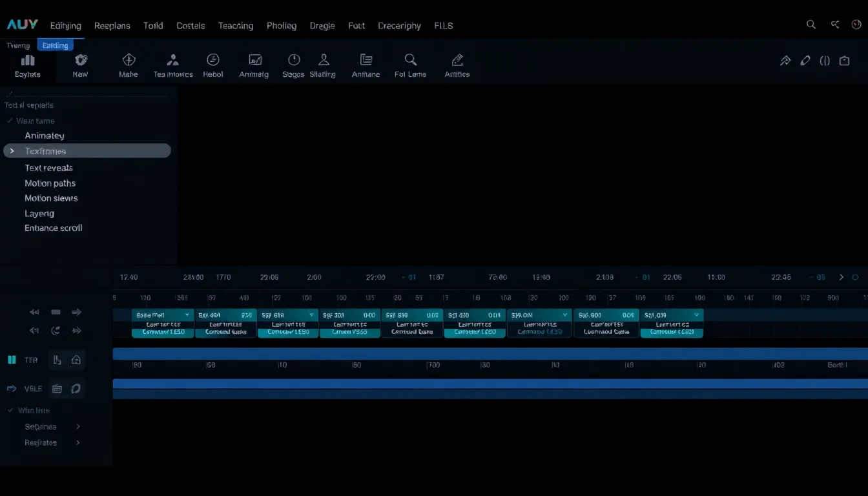This screenshot has height=496, width=868.
Task: Click the Rebol circle icon
Action: (x=212, y=60)
